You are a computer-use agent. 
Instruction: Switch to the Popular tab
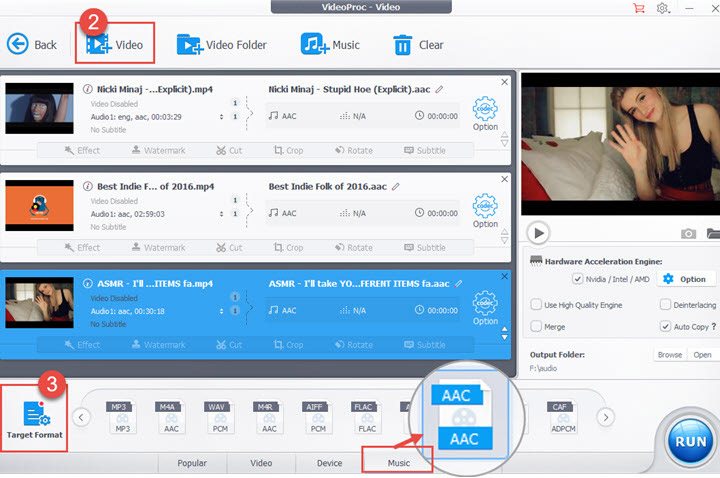192,463
